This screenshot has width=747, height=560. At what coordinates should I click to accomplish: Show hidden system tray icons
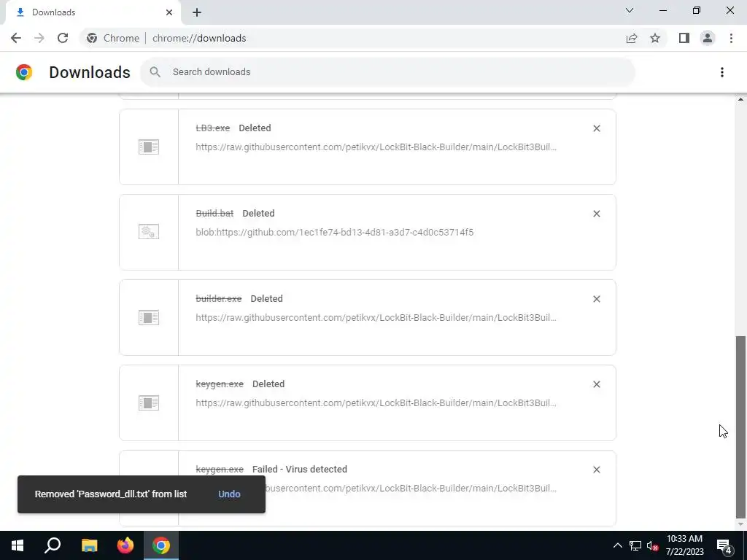[617, 545]
